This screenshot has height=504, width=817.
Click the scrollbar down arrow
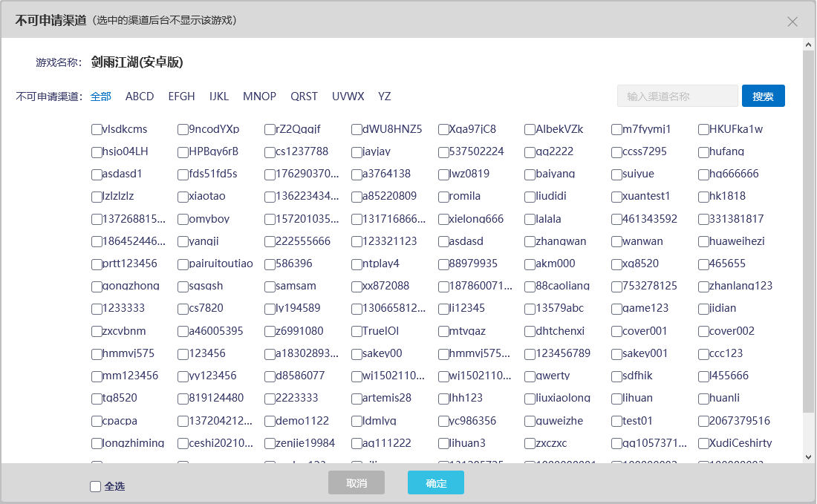(x=808, y=457)
